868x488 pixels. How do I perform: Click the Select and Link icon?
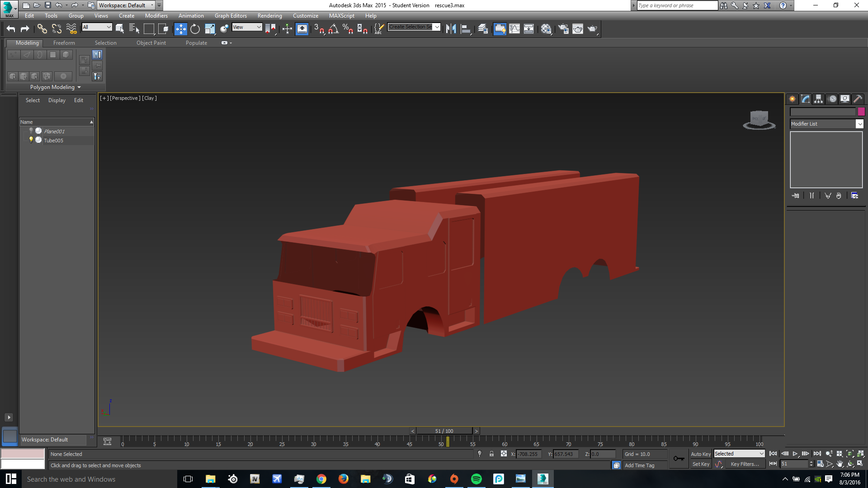pos(42,29)
